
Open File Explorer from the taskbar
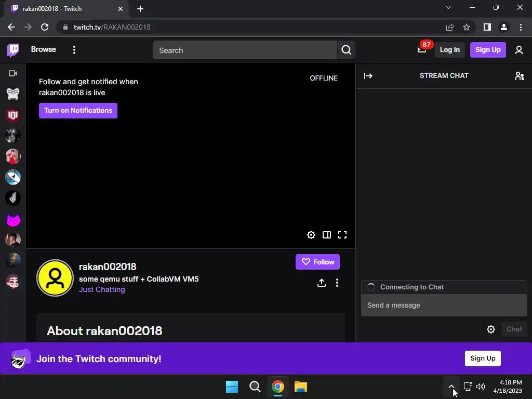301,387
